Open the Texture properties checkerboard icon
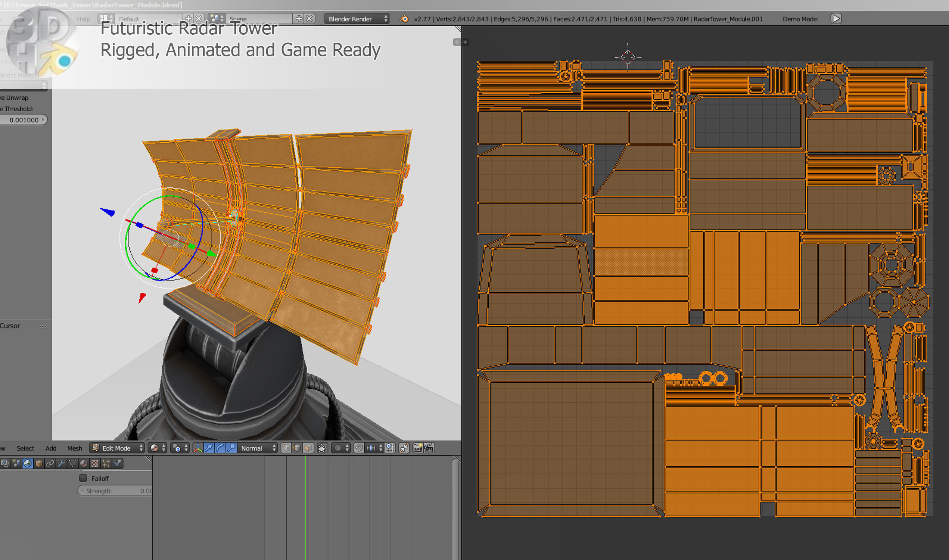 point(95,463)
